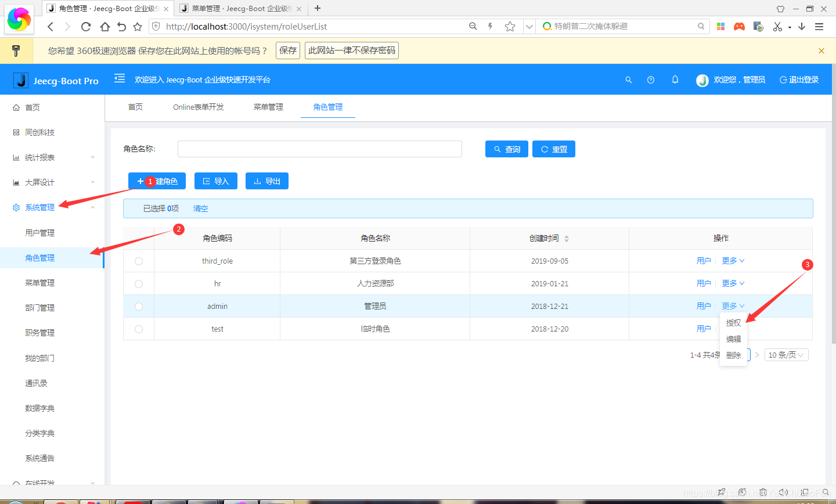Switch to 菜单管理 browser tab

point(240,9)
